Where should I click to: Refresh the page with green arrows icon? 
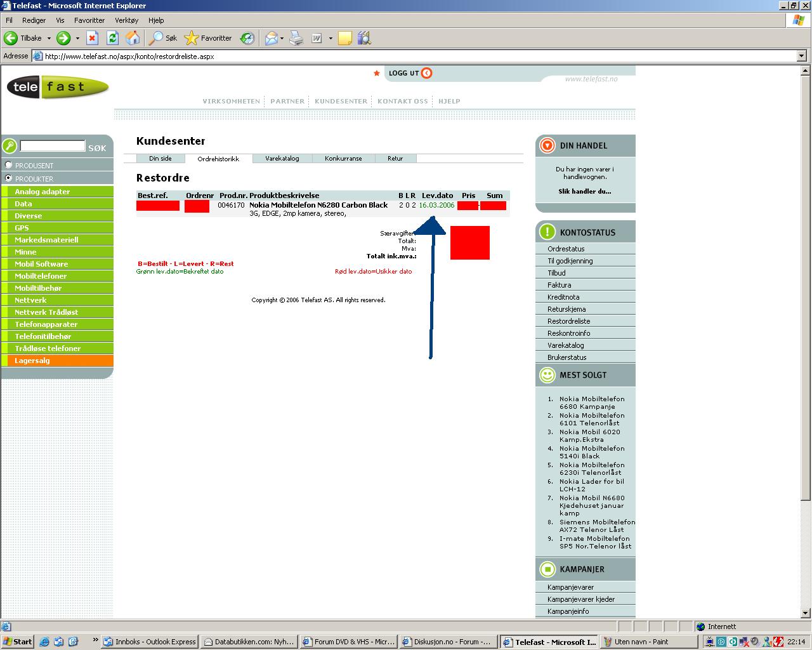112,38
